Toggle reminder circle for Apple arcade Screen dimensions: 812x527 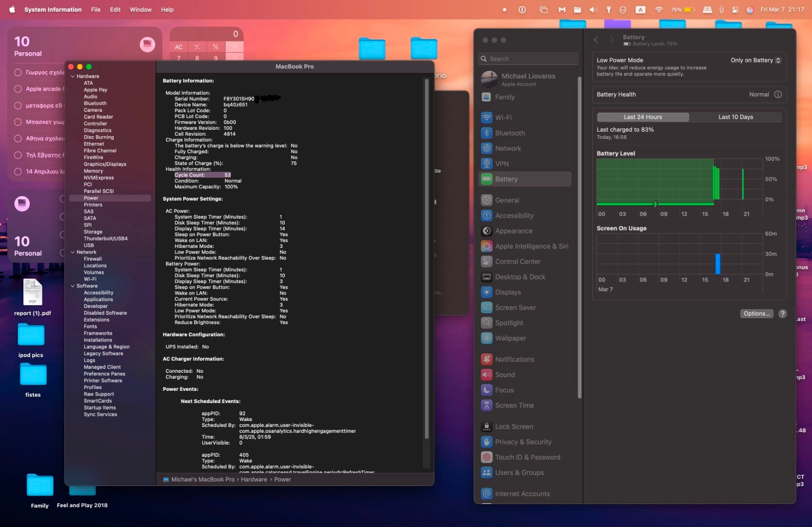pos(18,89)
